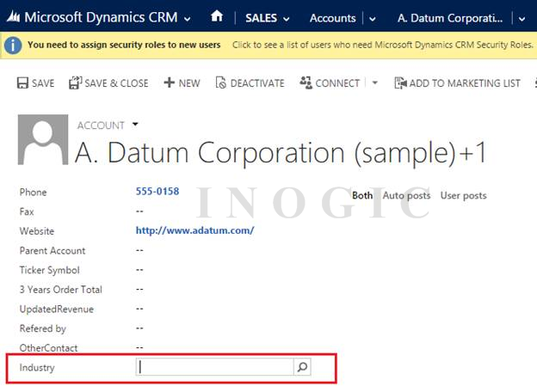Image resolution: width=537 pixels, height=392 pixels.
Task: Click the Parent Account field value
Action: tap(139, 250)
